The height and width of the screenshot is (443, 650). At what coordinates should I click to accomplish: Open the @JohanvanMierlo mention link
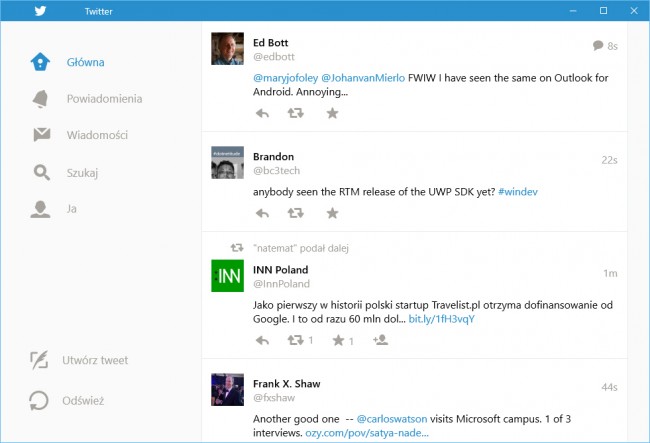coord(363,78)
